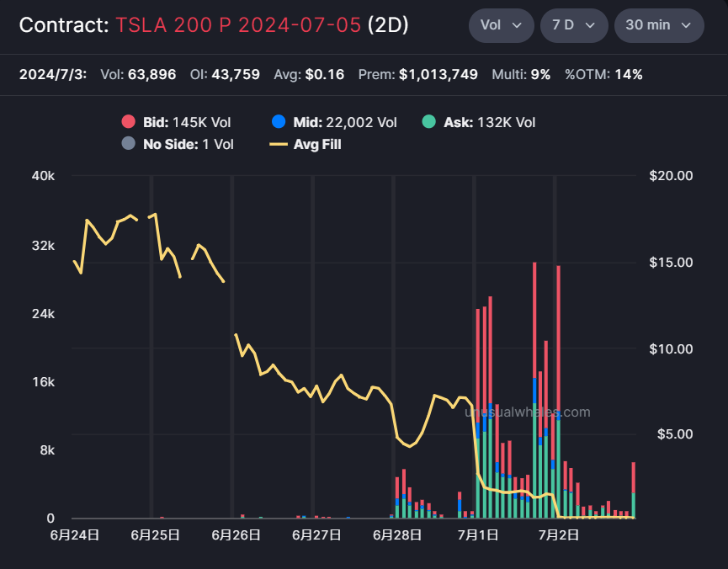Click the chevron arrow in the Vol pill
The width and height of the screenshot is (728, 569).
click(517, 25)
